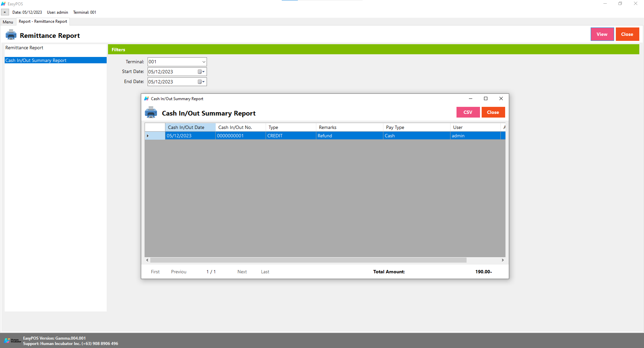The width and height of the screenshot is (644, 348).
Task: Click the hamburger menu icon near Date
Action: tap(5, 12)
